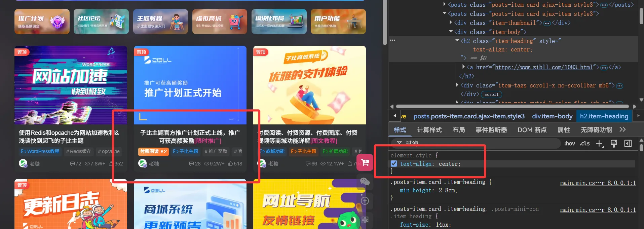This screenshot has height=229, width=644.
Task: Expand the a href anchor node
Action: coord(464,67)
